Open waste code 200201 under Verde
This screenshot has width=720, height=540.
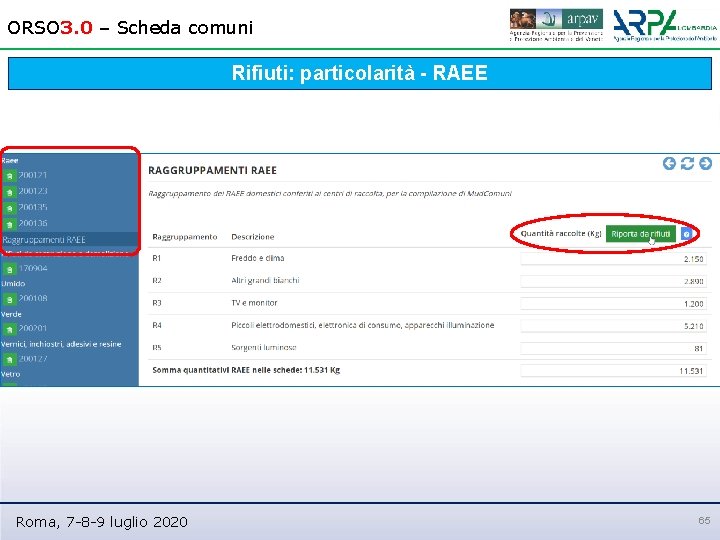pos(33,328)
